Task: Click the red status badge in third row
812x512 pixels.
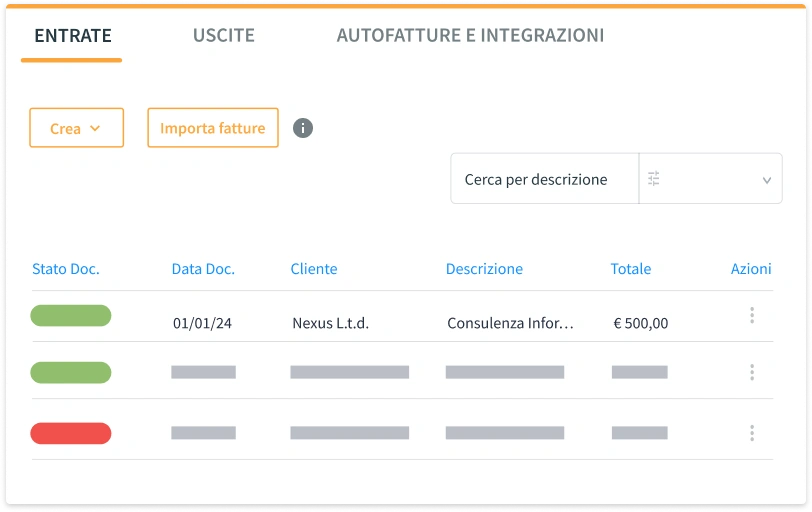Action: click(71, 433)
